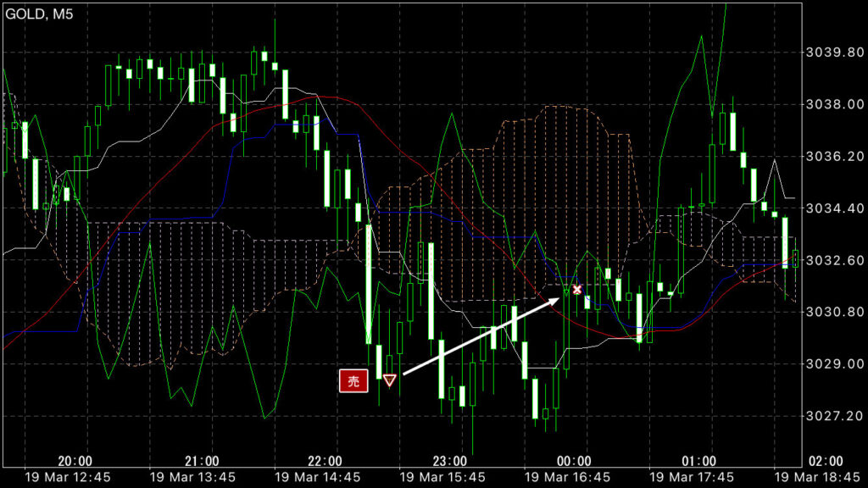
Task: Click the 3030.80 price axis label
Action: tap(830, 312)
